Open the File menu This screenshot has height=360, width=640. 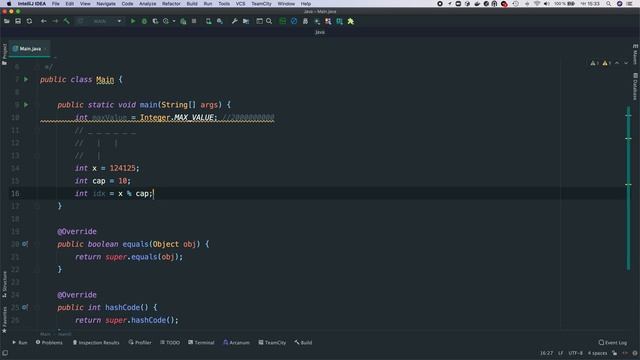click(x=56, y=4)
